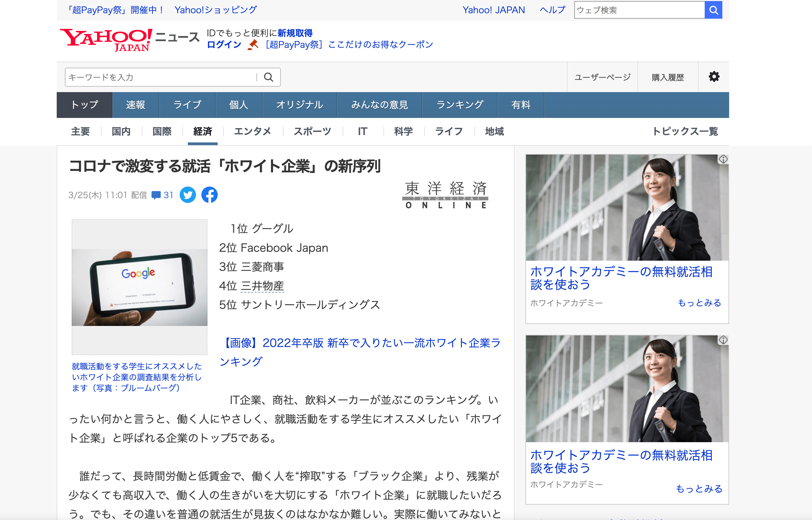The height and width of the screenshot is (520, 812).
Task: Open the みんなの意見 tab
Action: (380, 105)
